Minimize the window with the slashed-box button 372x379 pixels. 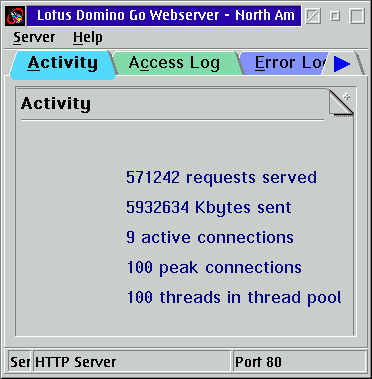(313, 16)
